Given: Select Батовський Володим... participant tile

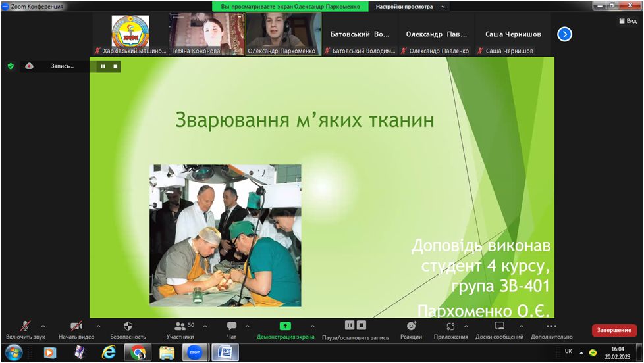Looking at the screenshot, I should 360,34.
